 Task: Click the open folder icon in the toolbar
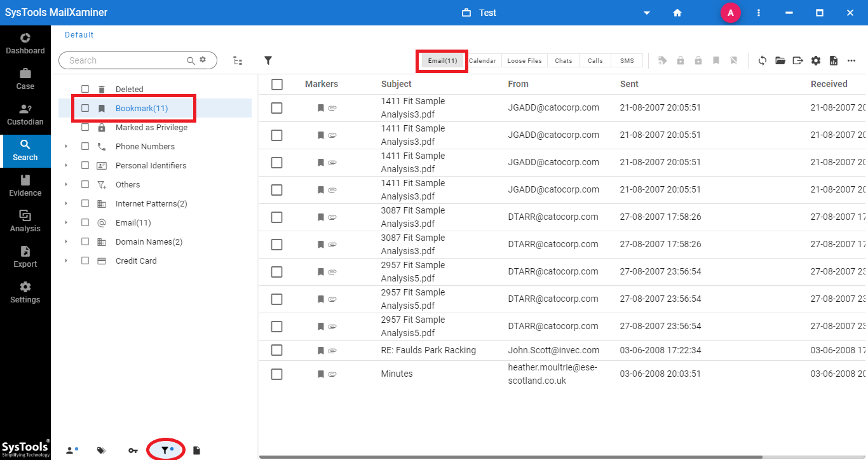coord(780,60)
